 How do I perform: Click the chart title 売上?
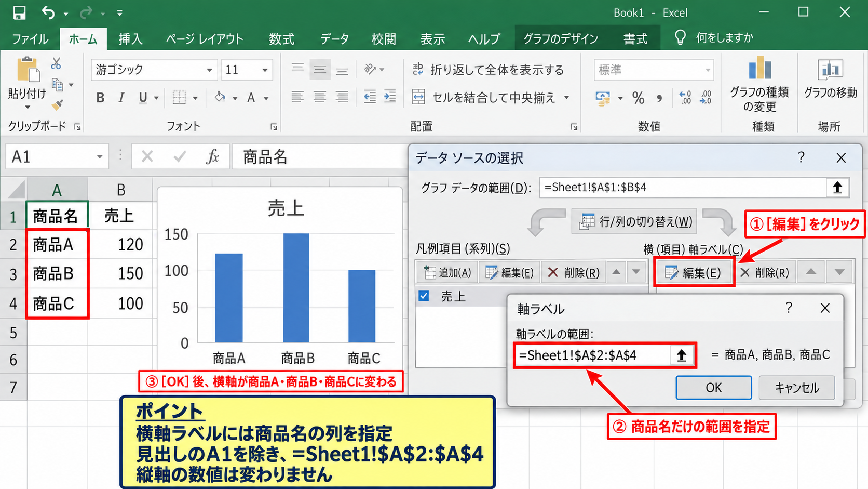coord(286,208)
